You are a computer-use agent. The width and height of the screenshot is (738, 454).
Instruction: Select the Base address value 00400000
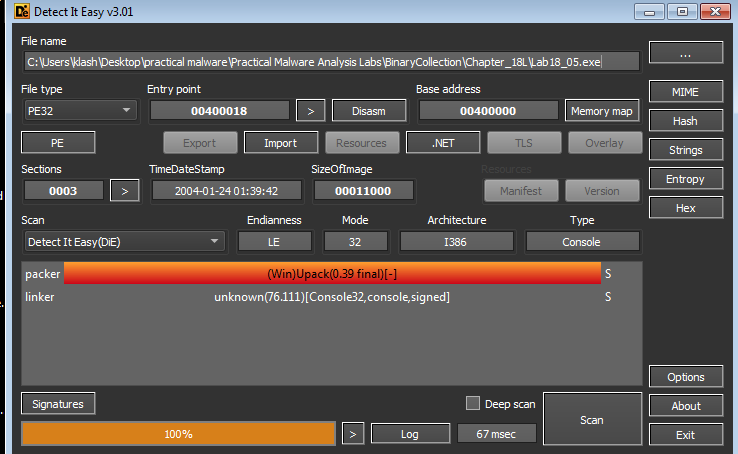[x=488, y=111]
